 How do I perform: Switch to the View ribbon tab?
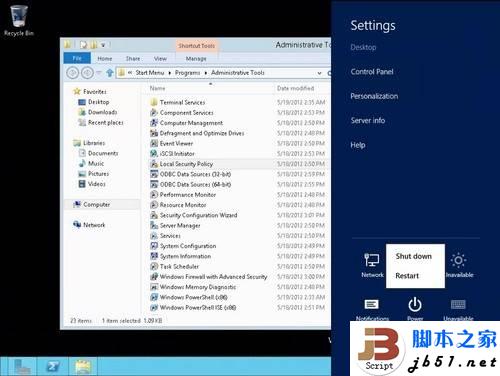pos(160,59)
